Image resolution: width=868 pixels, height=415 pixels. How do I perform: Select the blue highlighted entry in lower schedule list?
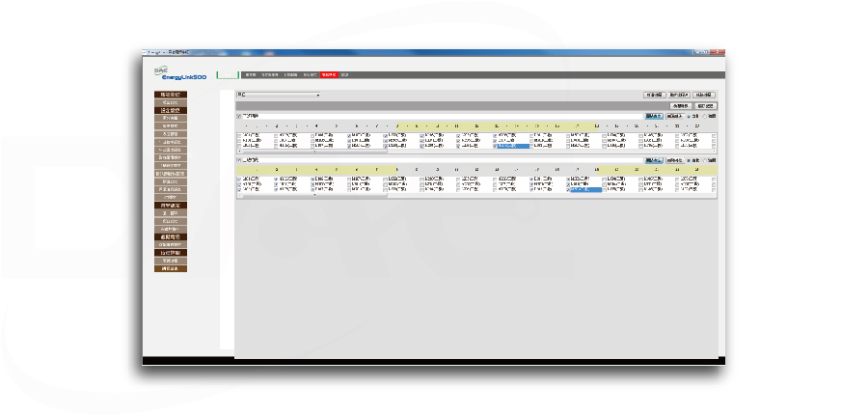pyautogui.click(x=585, y=189)
